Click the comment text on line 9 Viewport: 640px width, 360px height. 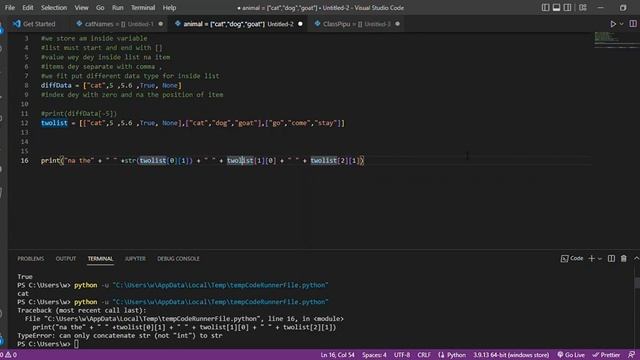132,95
